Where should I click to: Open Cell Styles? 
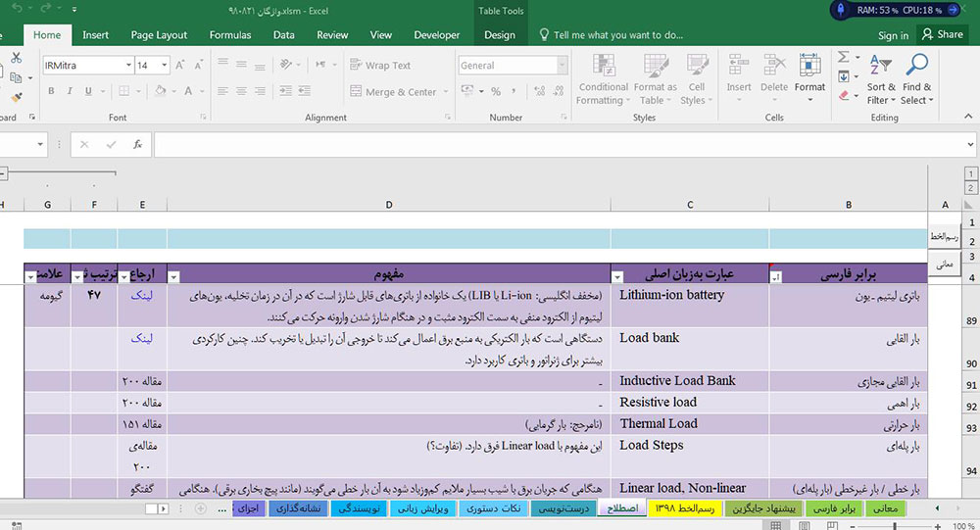pyautogui.click(x=696, y=79)
